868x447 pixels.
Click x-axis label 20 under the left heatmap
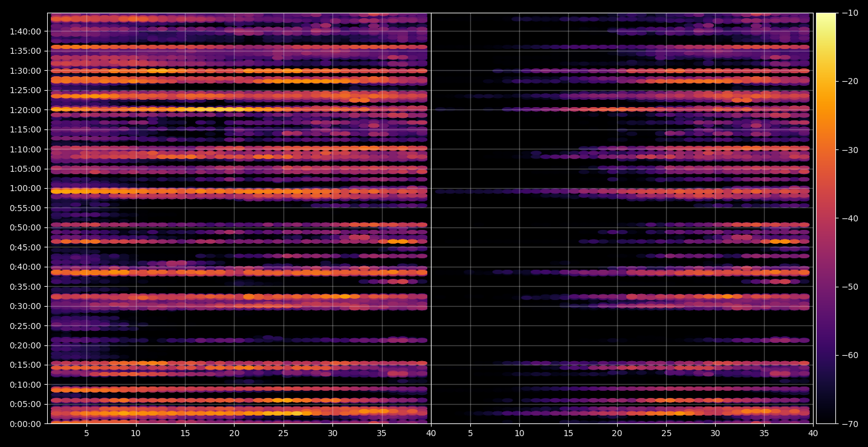(234, 434)
